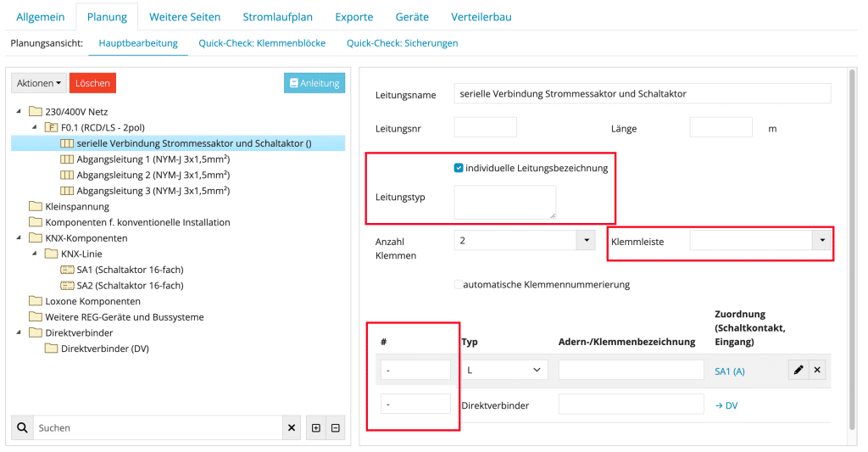Click Adernbezeichnung field in L row
868x452 pixels.
tap(631, 370)
